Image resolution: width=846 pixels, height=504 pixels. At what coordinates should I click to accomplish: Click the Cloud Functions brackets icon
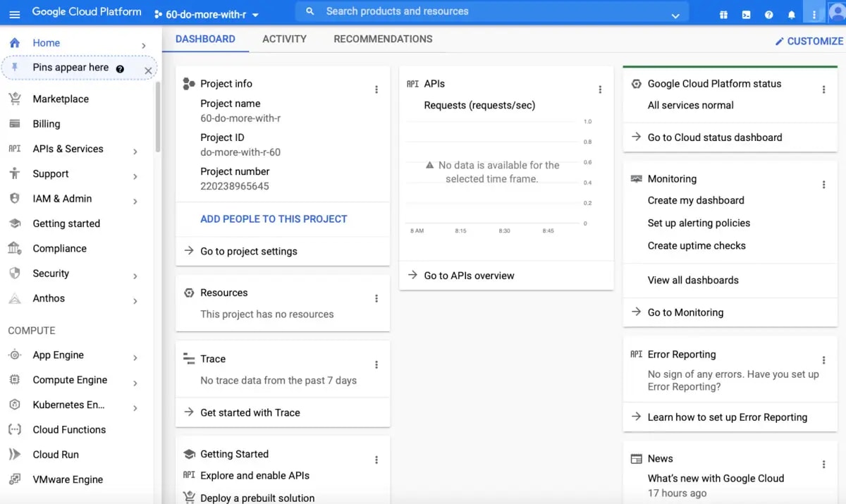(15, 429)
